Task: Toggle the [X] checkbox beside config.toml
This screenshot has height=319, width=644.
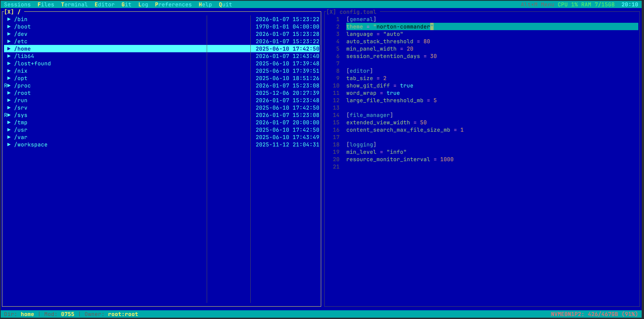Action: [x=331, y=12]
